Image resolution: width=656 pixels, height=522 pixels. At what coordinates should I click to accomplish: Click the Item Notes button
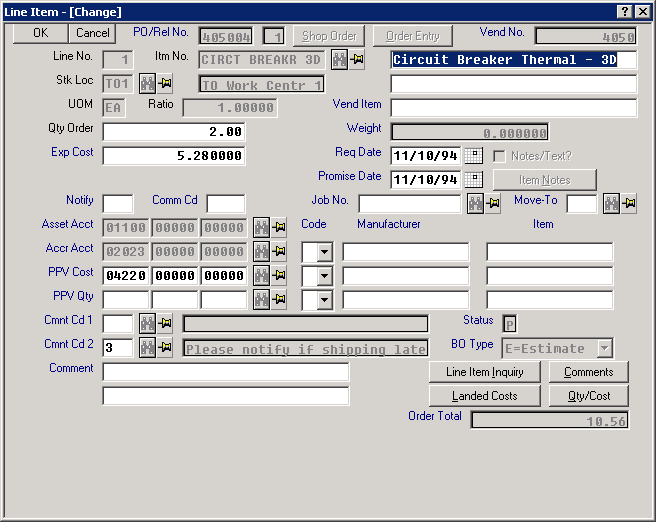point(545,180)
